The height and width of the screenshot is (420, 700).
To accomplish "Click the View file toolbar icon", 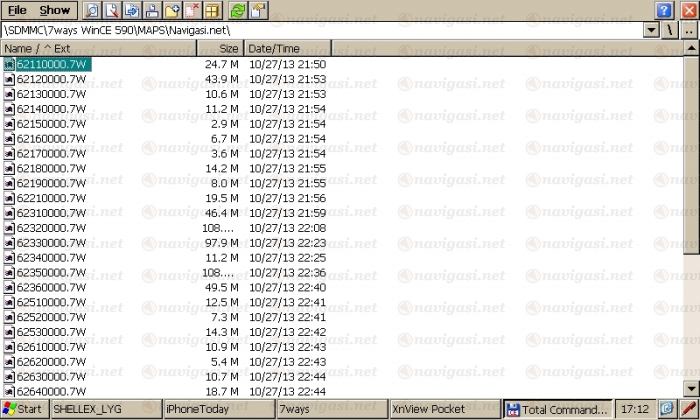I will click(x=91, y=10).
